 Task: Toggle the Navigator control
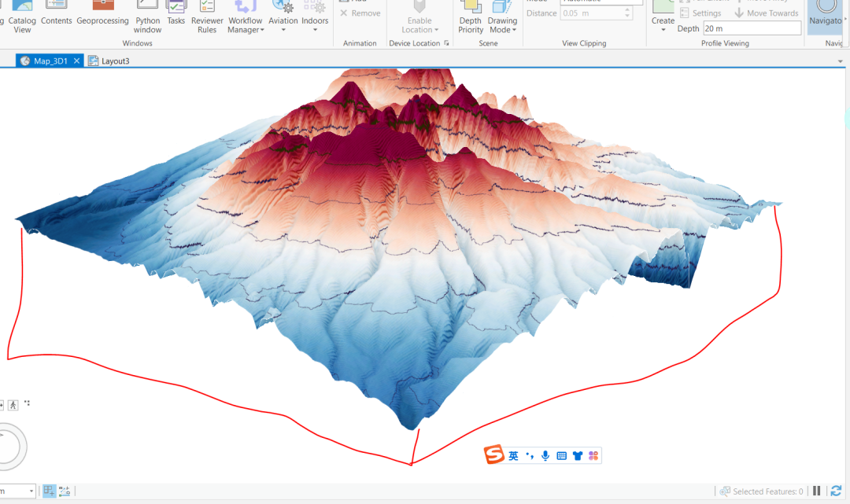[826, 17]
